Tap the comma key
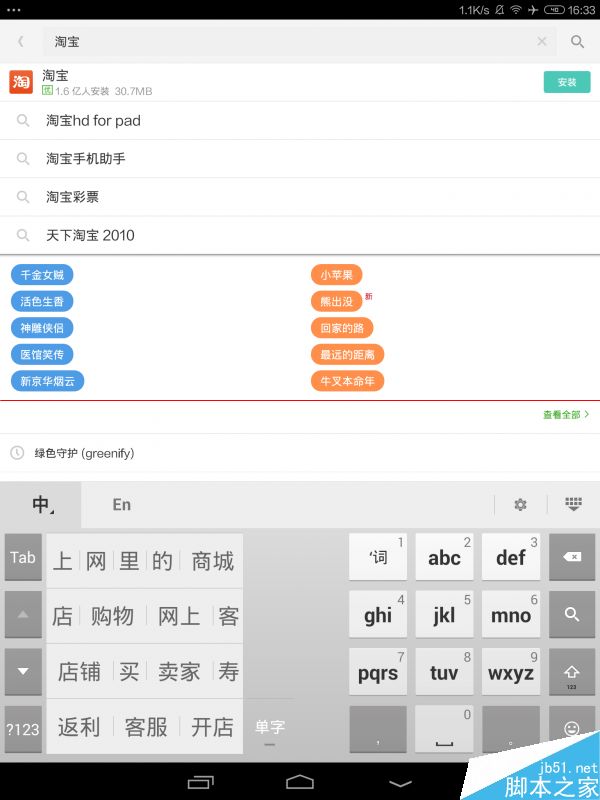 click(378, 730)
